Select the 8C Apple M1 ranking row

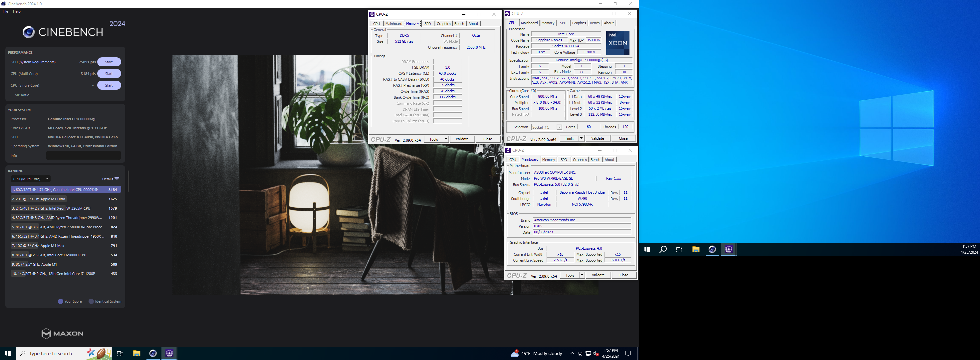coord(66,264)
